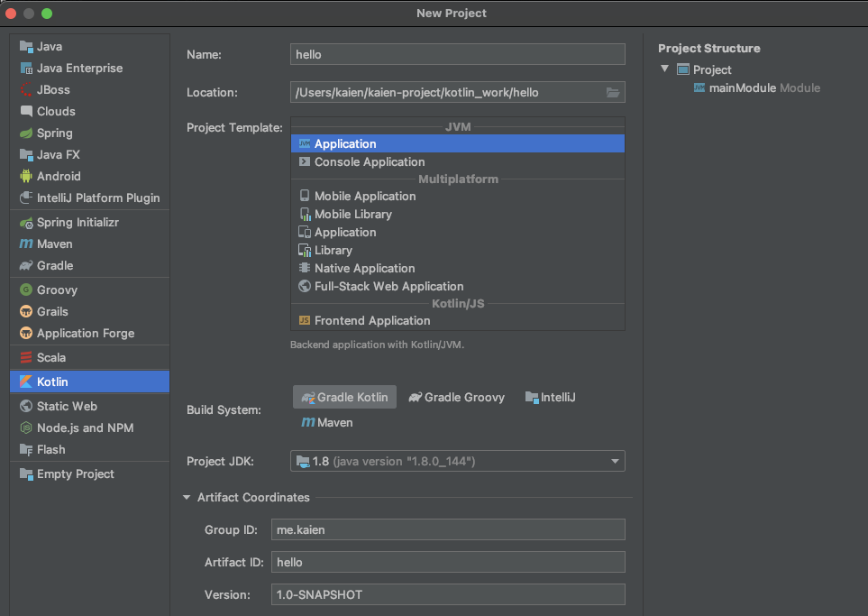Screen dimensions: 868x616
Task: Choose Mobile Library template
Action: (458, 215)
